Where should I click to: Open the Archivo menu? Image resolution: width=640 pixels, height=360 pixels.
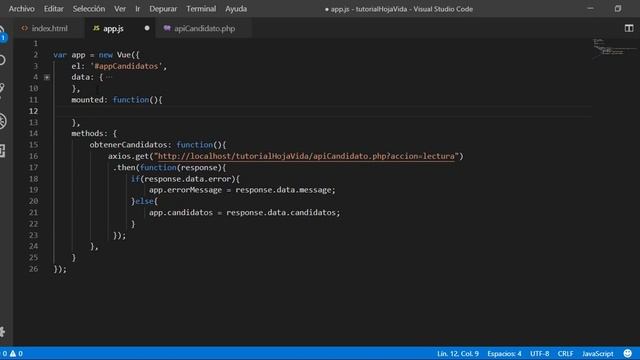pyautogui.click(x=22, y=9)
